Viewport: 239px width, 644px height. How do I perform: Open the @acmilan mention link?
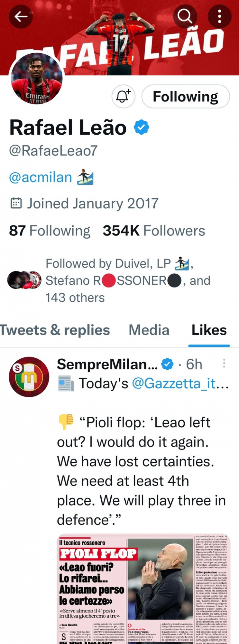coord(41,177)
